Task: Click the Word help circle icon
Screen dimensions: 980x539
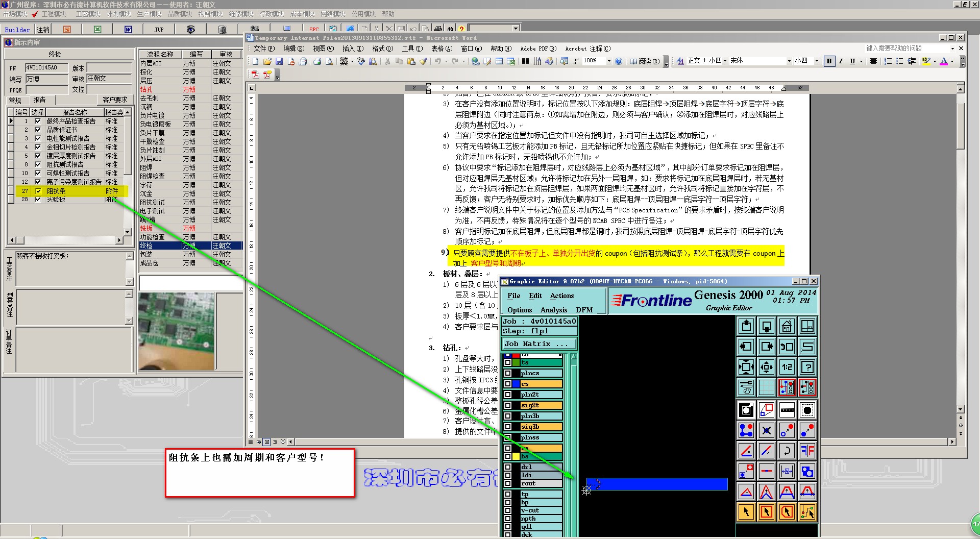Action: (x=619, y=61)
